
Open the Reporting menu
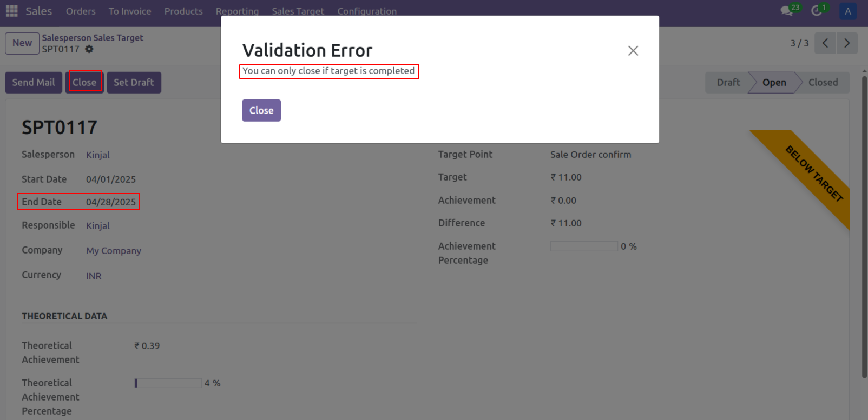[x=237, y=11]
